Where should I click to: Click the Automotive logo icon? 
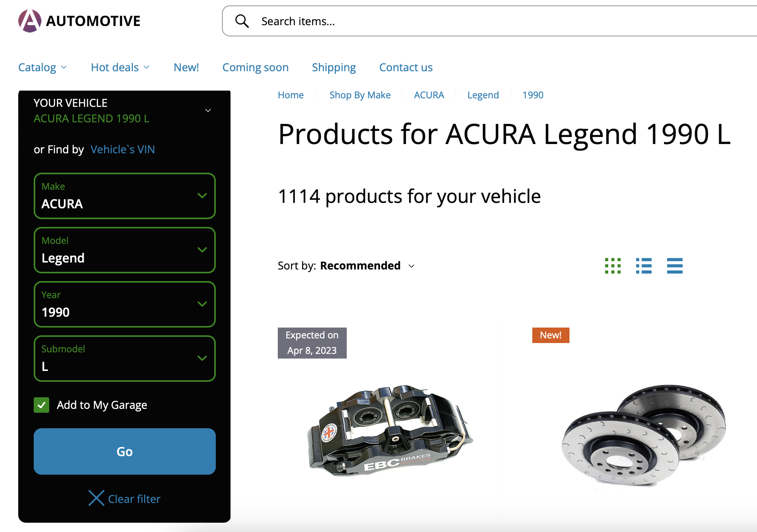[x=30, y=21]
